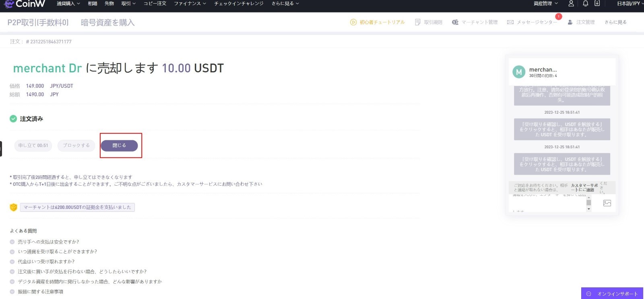
Task: Click the CoinW logo
Action: pyautogui.click(x=24, y=4)
